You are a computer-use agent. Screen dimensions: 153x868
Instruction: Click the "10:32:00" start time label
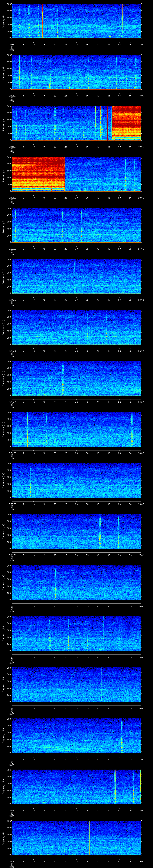12,862
